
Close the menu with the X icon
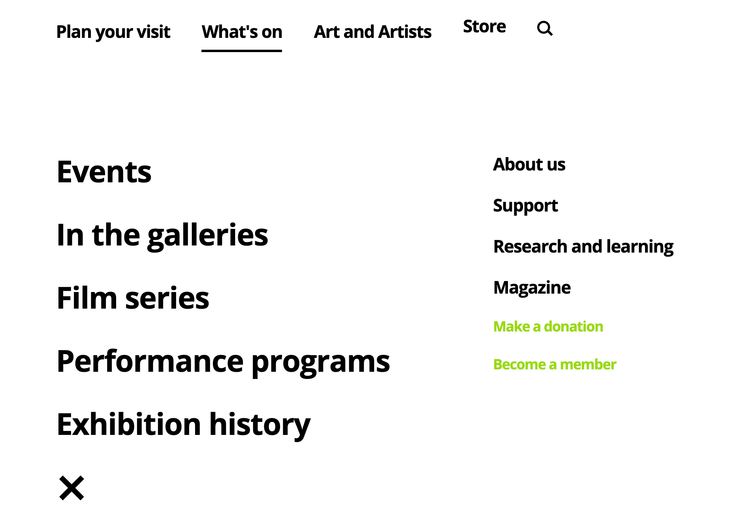[x=71, y=488]
